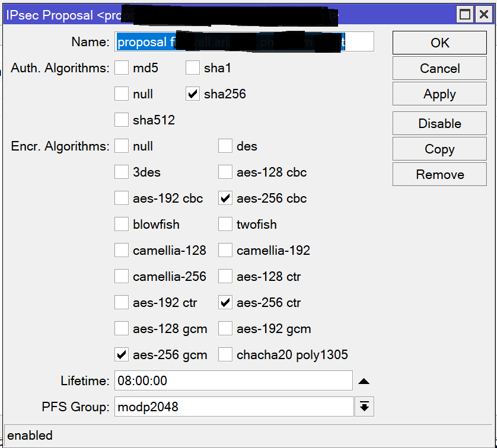Check aes-128 gcm encryption option

click(x=122, y=328)
